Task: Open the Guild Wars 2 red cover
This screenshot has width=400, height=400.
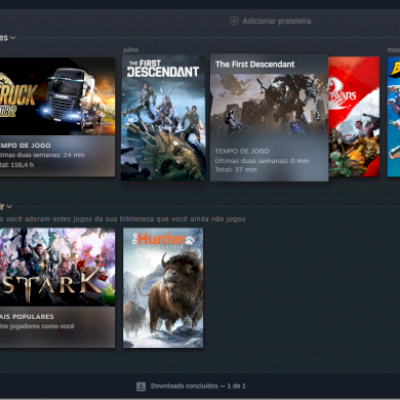Action: coord(354,117)
